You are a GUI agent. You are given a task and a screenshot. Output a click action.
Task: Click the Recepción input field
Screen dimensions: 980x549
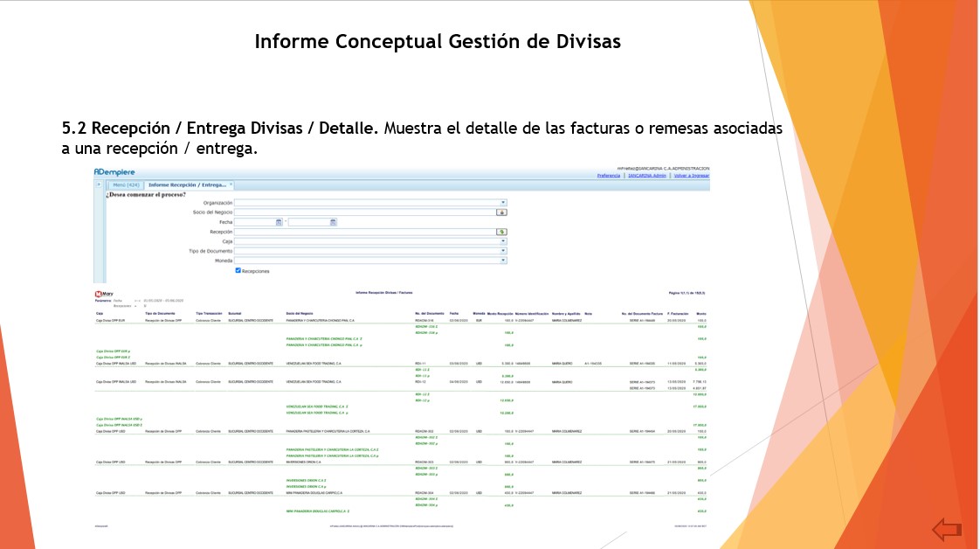pyautogui.click(x=365, y=232)
